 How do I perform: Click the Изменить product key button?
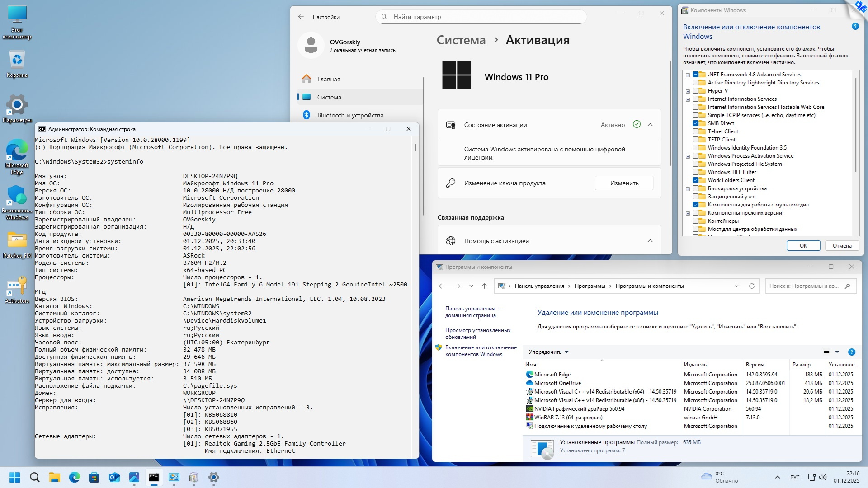(624, 183)
